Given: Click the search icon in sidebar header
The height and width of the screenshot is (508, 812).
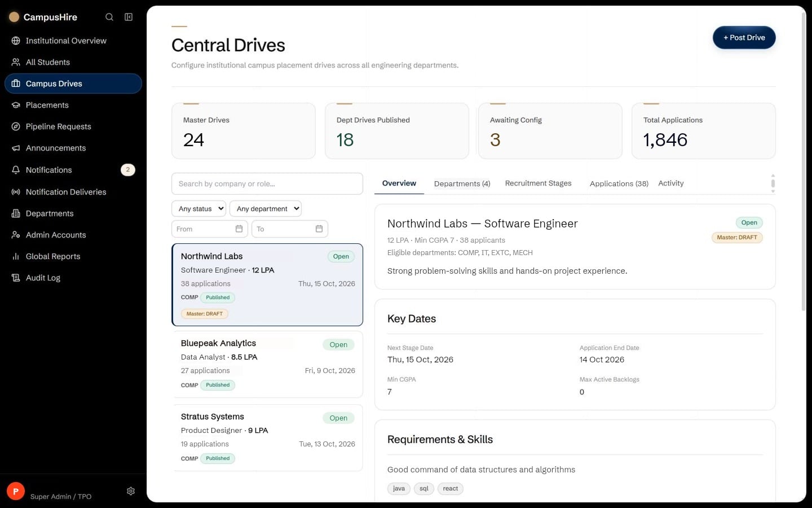Looking at the screenshot, I should 109,17.
